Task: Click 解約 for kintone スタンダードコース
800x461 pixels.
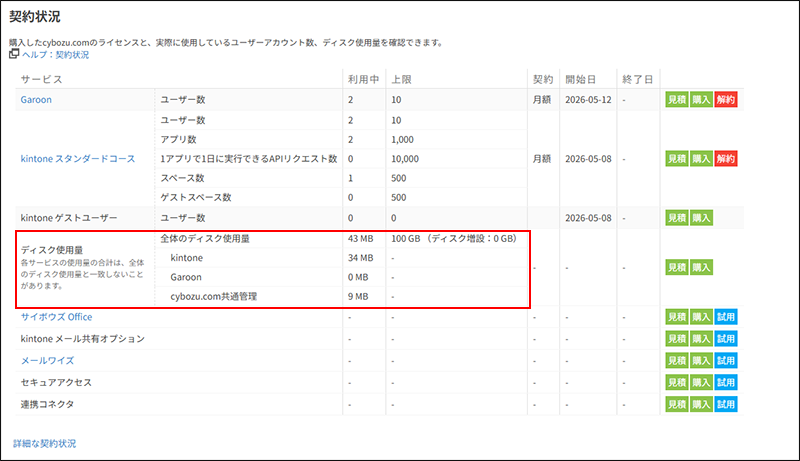Action: pos(726,159)
